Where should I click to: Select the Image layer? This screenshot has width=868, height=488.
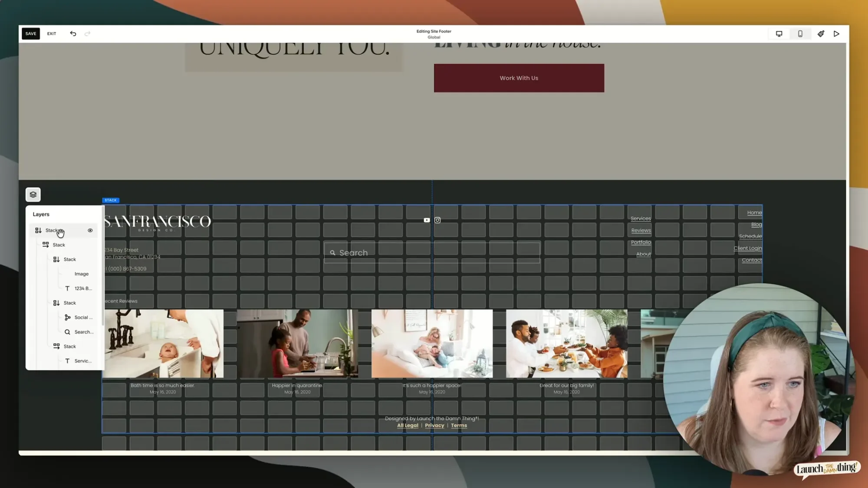point(82,274)
